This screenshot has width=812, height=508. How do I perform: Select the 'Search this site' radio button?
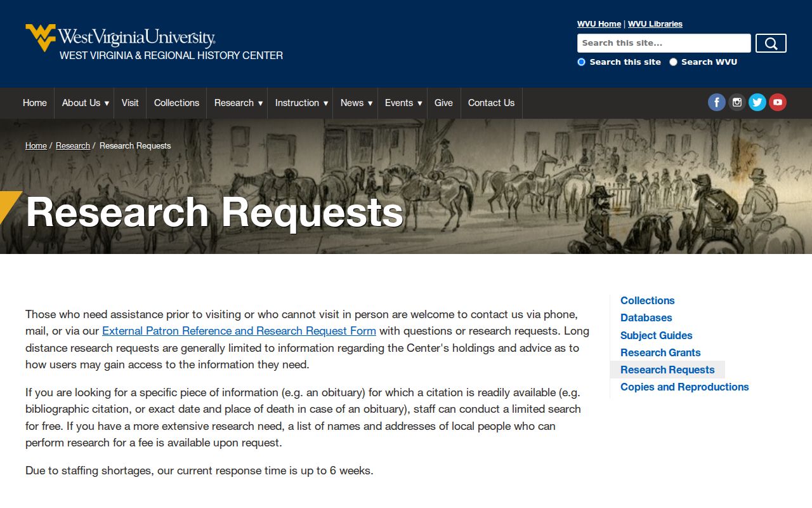click(x=581, y=62)
